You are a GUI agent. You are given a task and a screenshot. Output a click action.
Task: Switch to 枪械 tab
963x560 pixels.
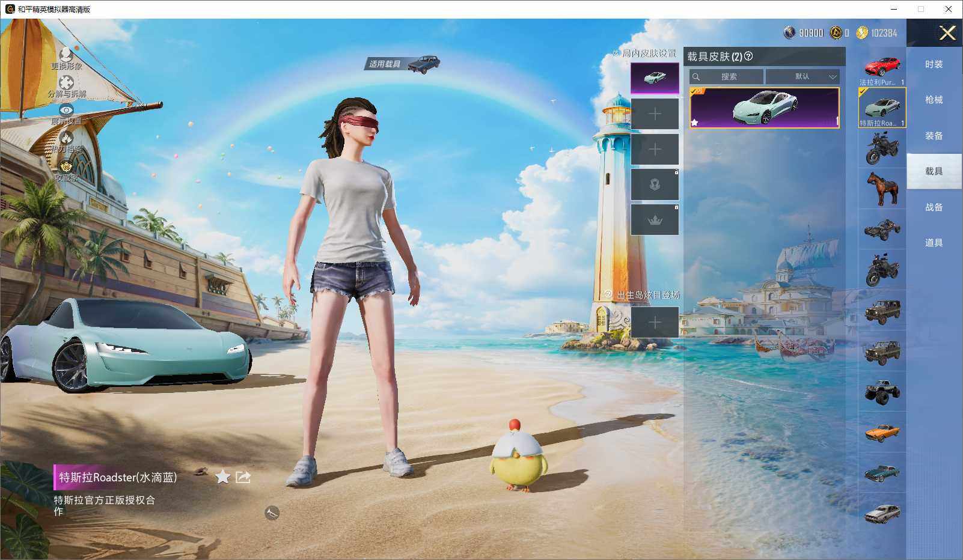click(934, 100)
